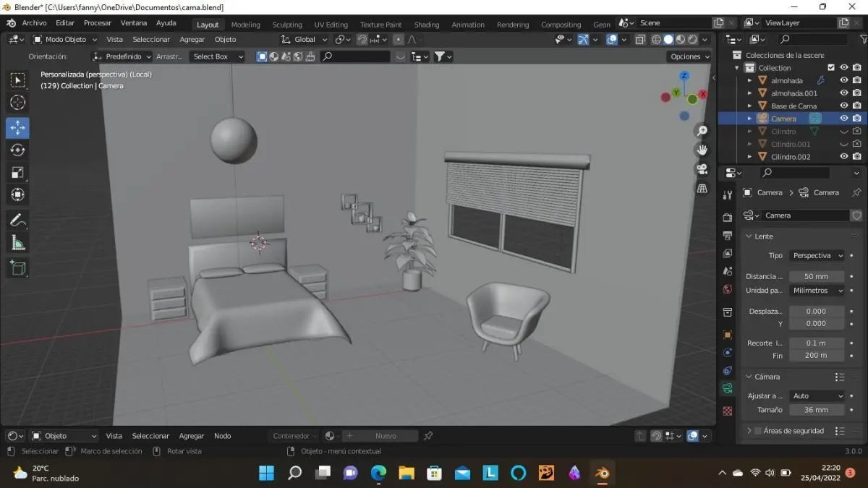Open the Editar menu
Screen dimensions: 868x488
point(65,23)
